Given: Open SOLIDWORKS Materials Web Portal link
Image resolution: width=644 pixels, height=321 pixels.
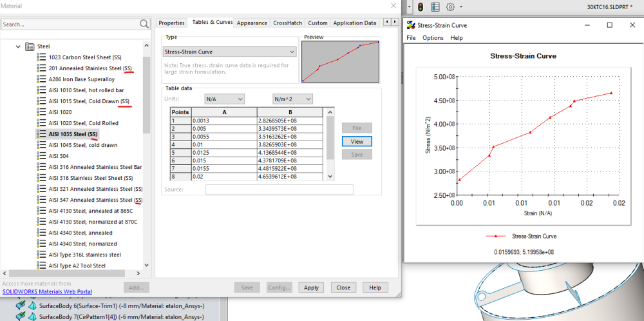Looking at the screenshot, I should pos(47,291).
